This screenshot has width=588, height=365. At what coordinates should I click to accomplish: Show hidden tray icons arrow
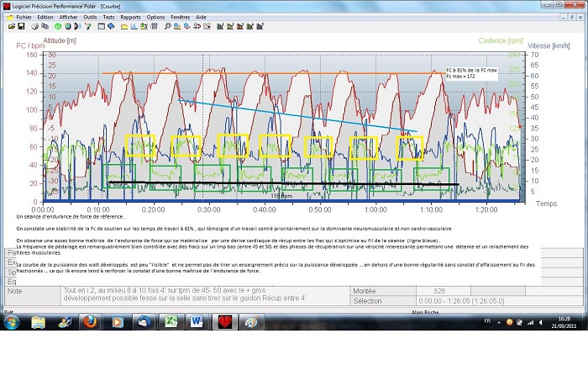click(499, 322)
